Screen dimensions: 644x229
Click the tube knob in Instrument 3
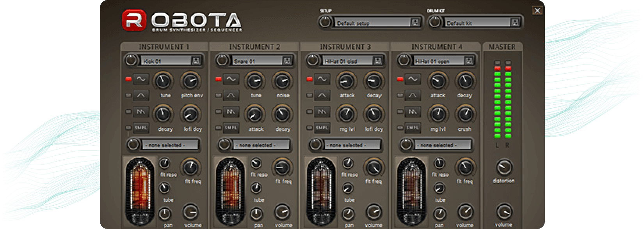point(347,188)
